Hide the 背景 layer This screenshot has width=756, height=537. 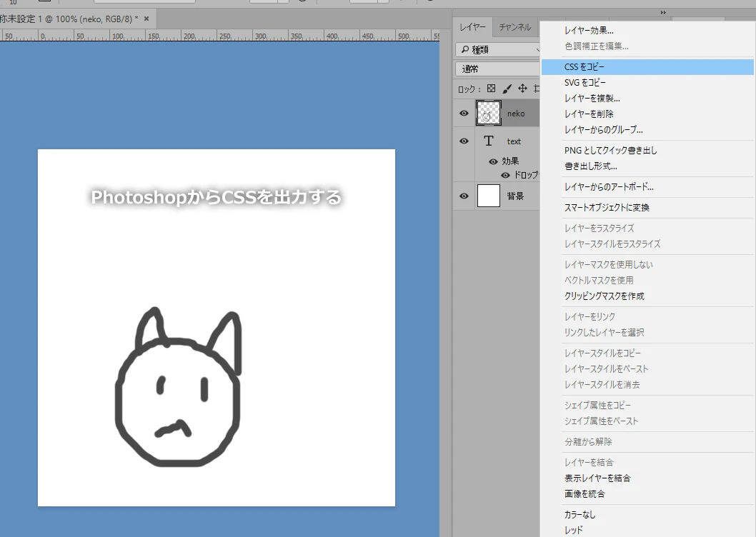464,196
